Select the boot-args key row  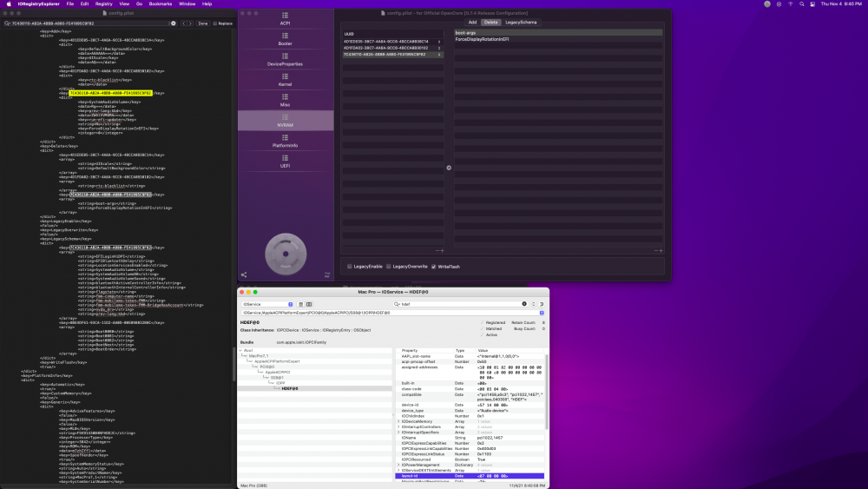coord(558,33)
